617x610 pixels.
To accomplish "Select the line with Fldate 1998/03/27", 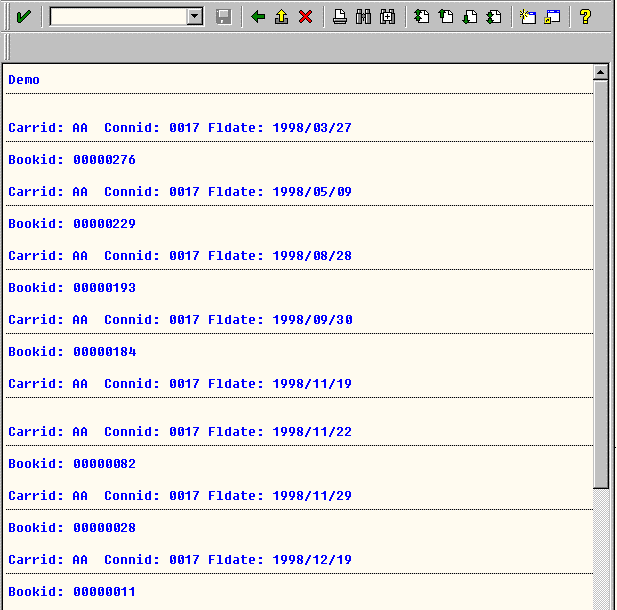I will (180, 128).
